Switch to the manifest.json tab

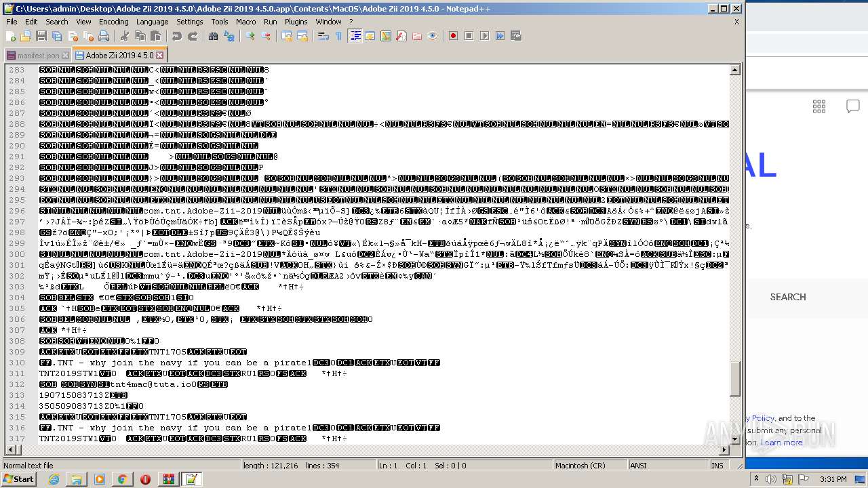point(38,55)
